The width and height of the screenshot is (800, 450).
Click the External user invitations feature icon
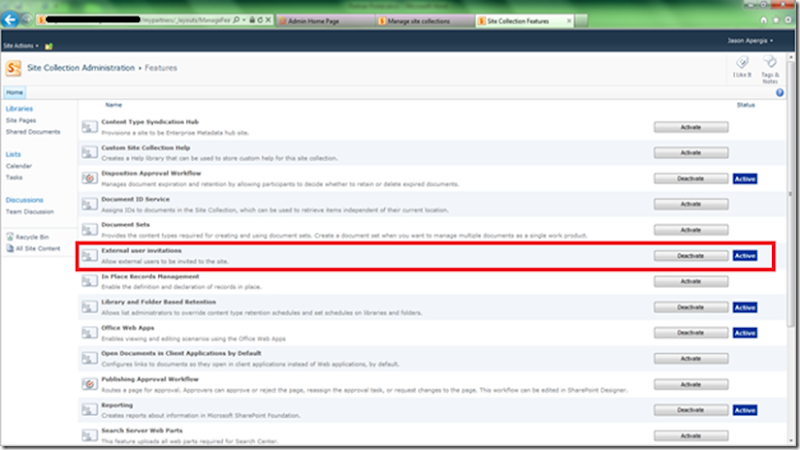point(90,255)
